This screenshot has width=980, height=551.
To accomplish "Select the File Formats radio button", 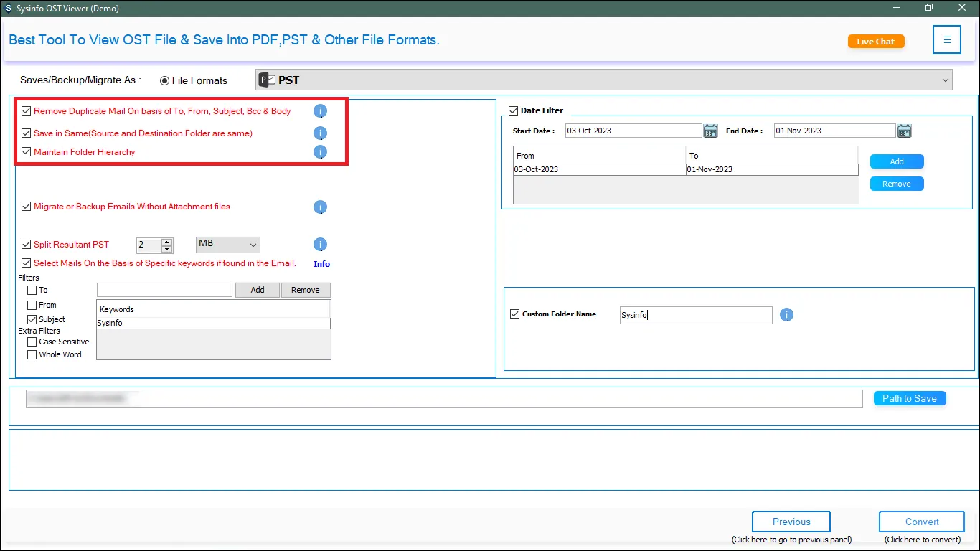I will (x=164, y=80).
